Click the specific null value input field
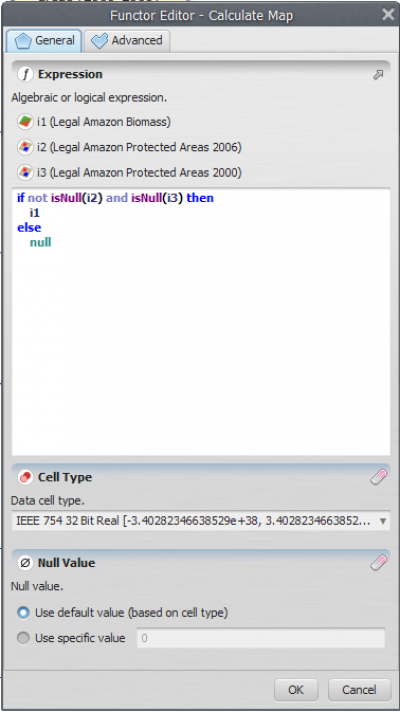 pos(261,638)
